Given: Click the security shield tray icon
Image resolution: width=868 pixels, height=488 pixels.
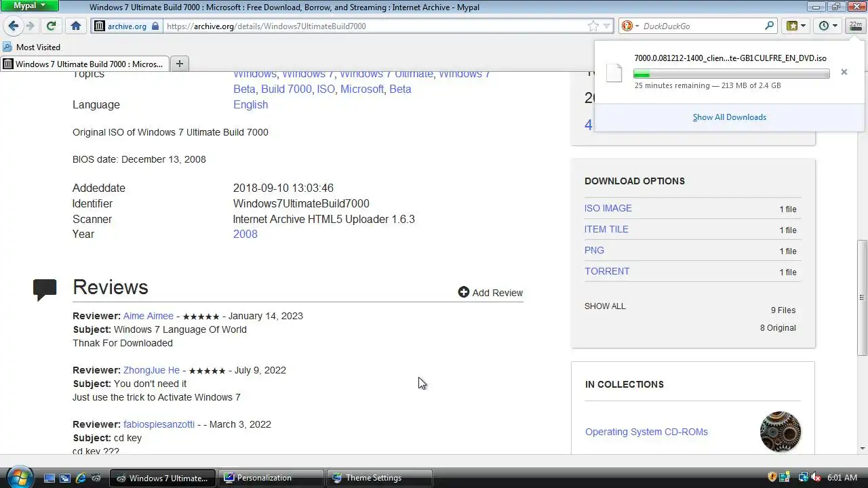Looking at the screenshot, I should tap(772, 477).
